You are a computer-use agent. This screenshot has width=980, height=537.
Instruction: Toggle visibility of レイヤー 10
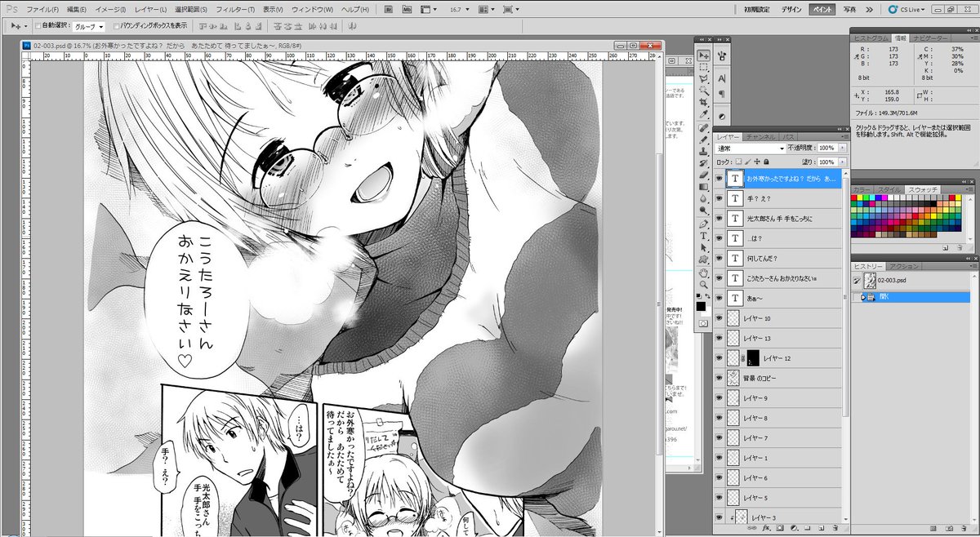click(719, 318)
